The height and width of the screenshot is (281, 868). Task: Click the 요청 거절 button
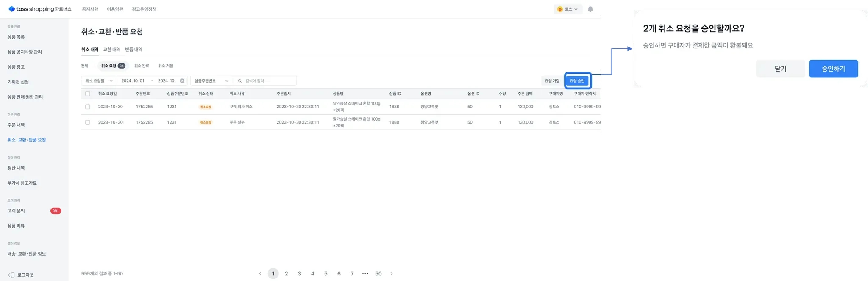[552, 81]
